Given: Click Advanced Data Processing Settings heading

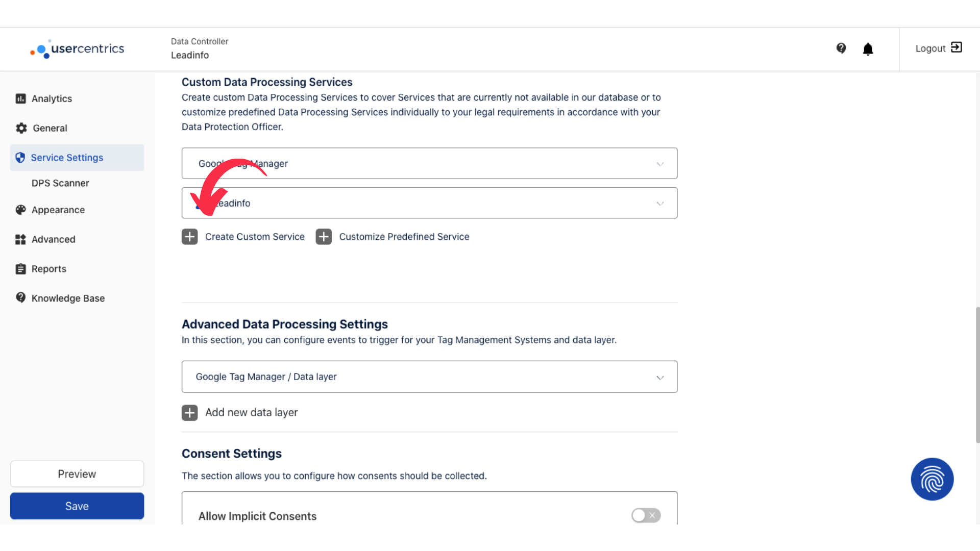Looking at the screenshot, I should click(285, 324).
